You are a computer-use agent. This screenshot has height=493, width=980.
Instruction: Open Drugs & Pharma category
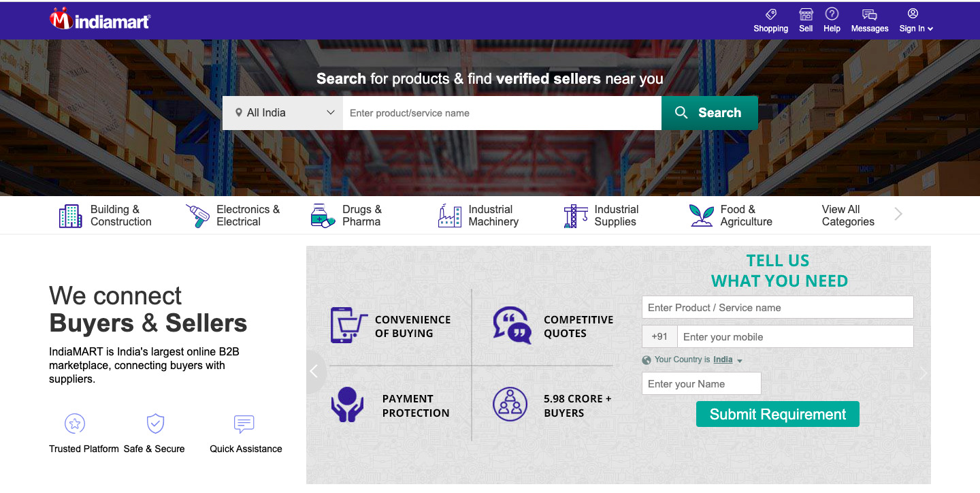click(346, 216)
